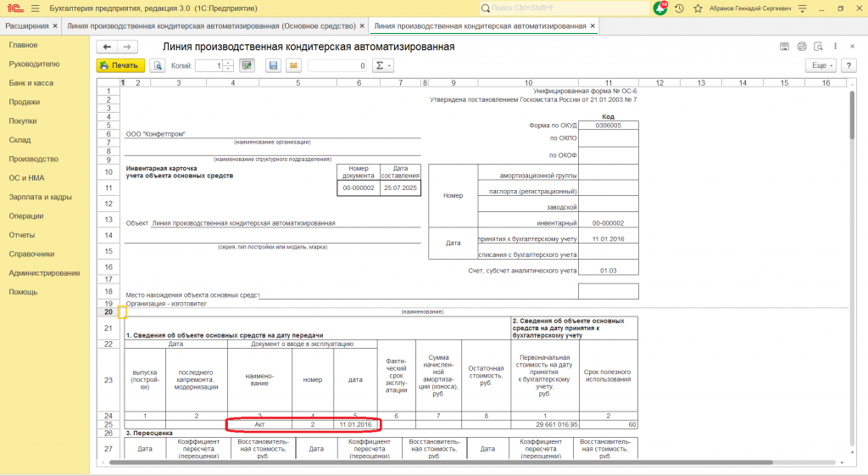Select the Акт cell in row 25
The height and width of the screenshot is (476, 868).
pos(259,424)
